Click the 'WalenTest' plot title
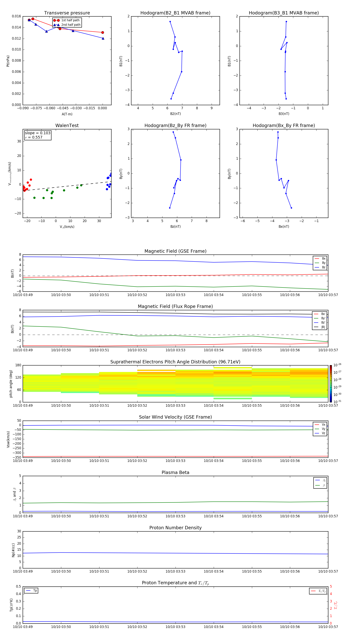Screen dimensions: 351x644 pyautogui.click(x=67, y=125)
